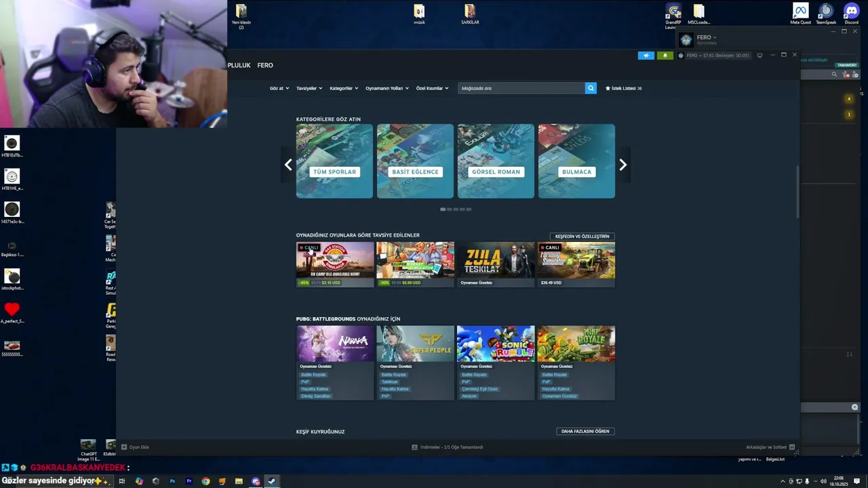This screenshot has width=868, height=488.
Task: Click the KEŞFEDİN VE ÖZELLEŞTİRİN button
Action: tap(582, 237)
